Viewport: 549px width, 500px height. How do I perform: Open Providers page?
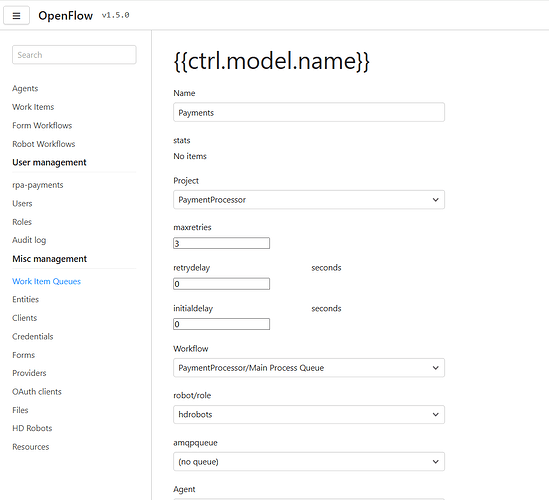tap(29, 373)
